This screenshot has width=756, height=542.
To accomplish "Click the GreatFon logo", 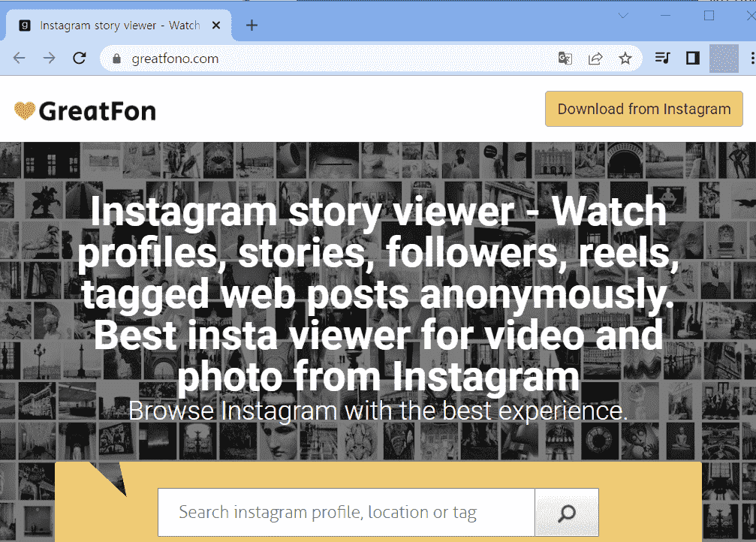I will [x=86, y=111].
